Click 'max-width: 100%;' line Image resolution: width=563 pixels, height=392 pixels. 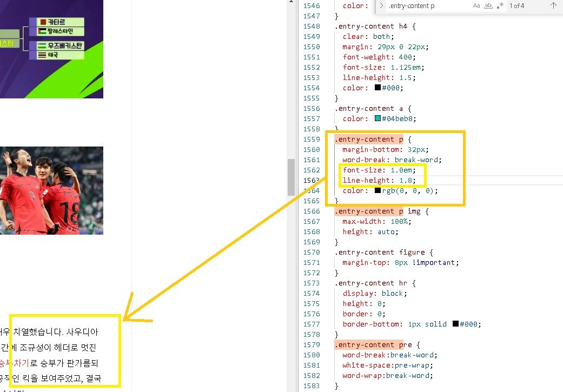tap(377, 222)
